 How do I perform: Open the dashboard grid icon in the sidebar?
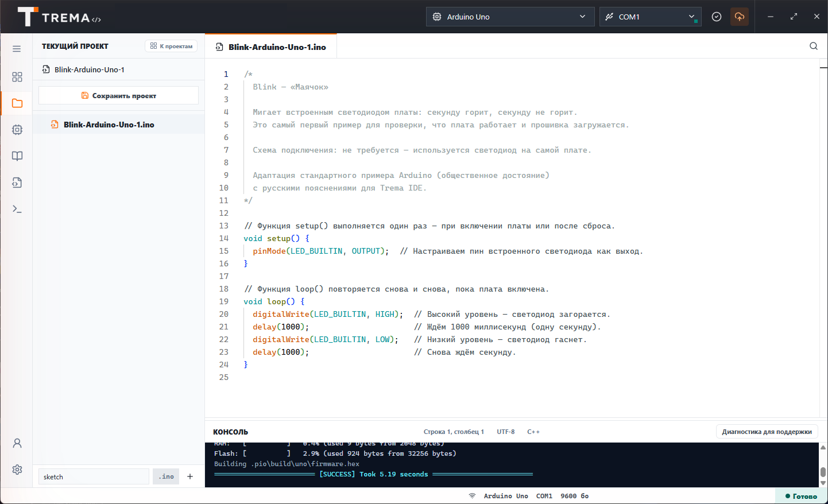pos(17,77)
